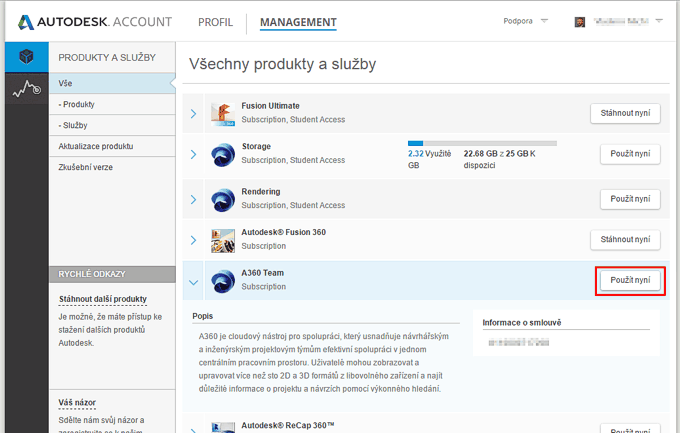Click Použít nyní for Storage
Image resolution: width=680 pixels, height=433 pixels.
point(630,154)
